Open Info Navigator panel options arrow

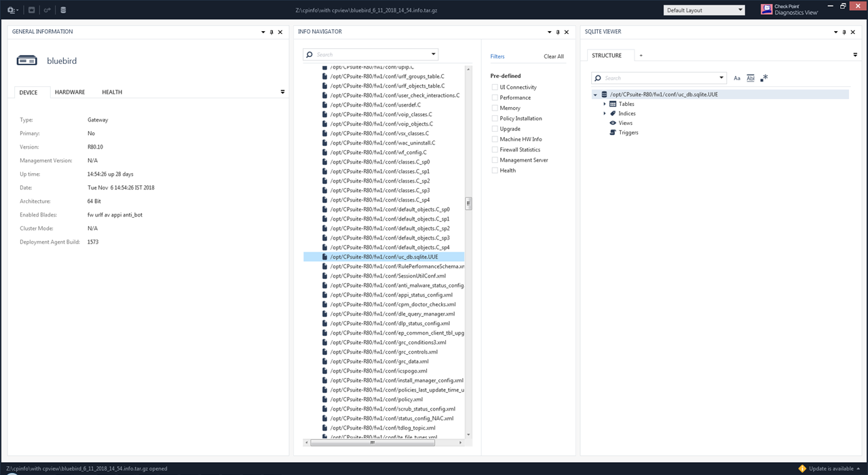point(549,32)
